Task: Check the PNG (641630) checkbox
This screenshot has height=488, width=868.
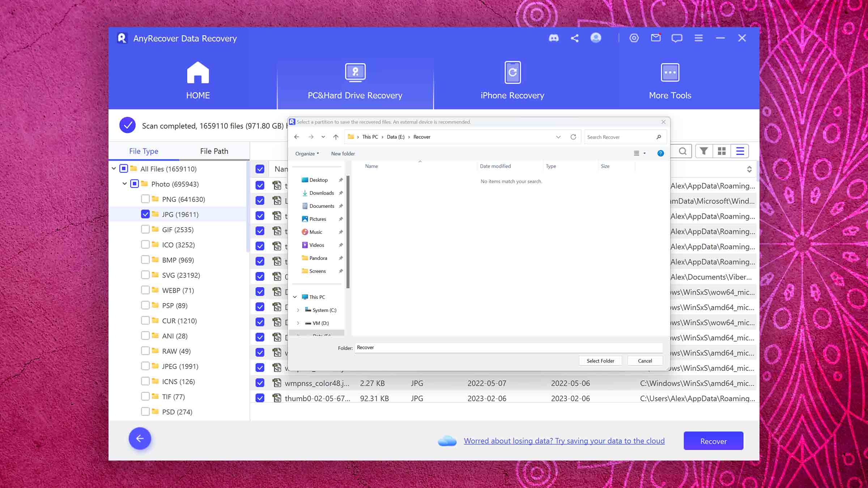Action: (x=145, y=199)
